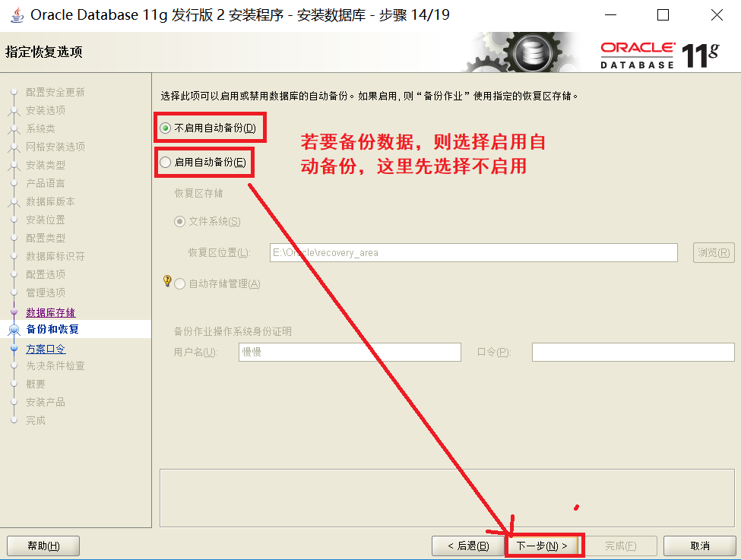Click the database gear graphic in header

click(x=522, y=52)
